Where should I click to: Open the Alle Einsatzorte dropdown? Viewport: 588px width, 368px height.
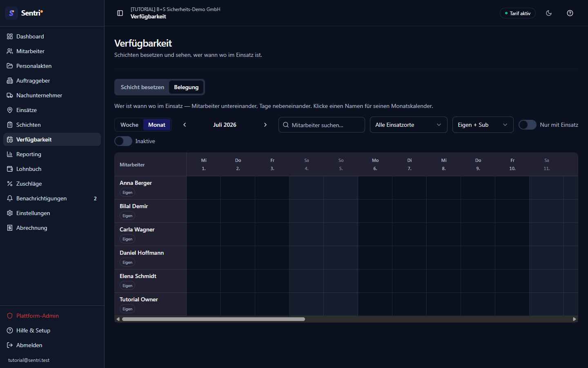click(x=408, y=125)
